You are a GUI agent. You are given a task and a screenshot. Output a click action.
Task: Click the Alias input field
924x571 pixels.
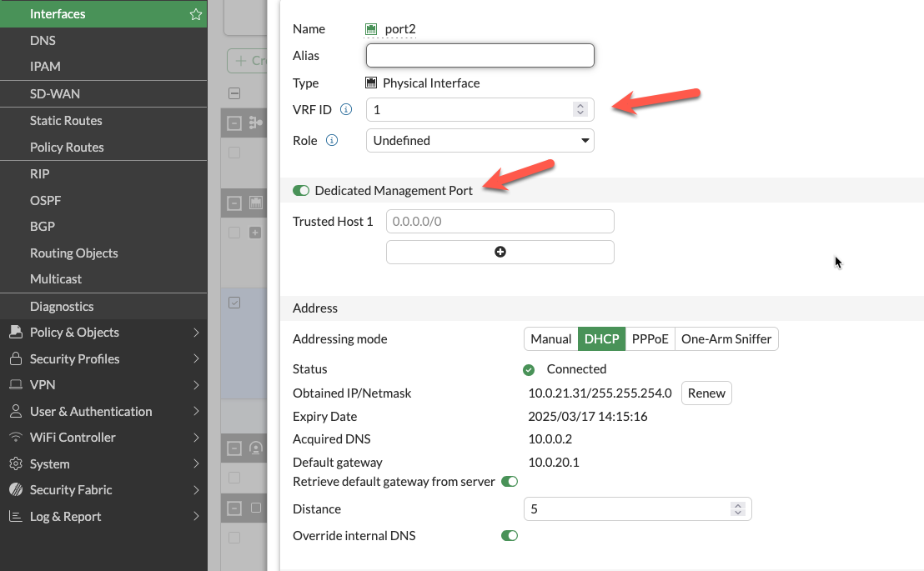tap(480, 56)
